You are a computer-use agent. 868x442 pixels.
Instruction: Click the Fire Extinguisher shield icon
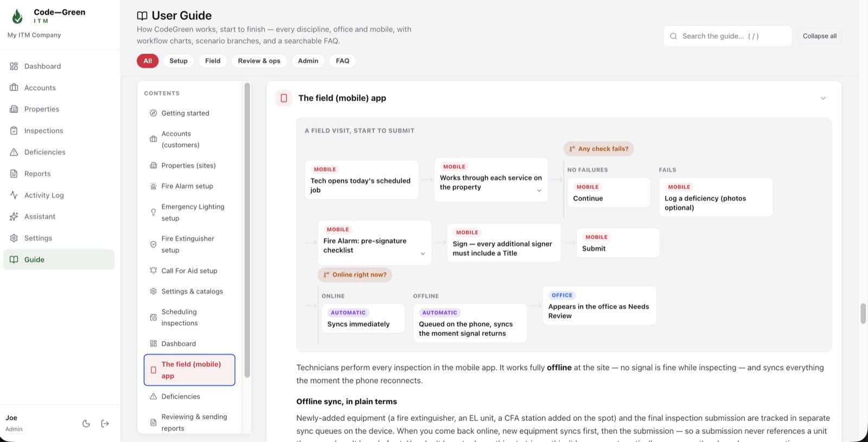(x=154, y=244)
